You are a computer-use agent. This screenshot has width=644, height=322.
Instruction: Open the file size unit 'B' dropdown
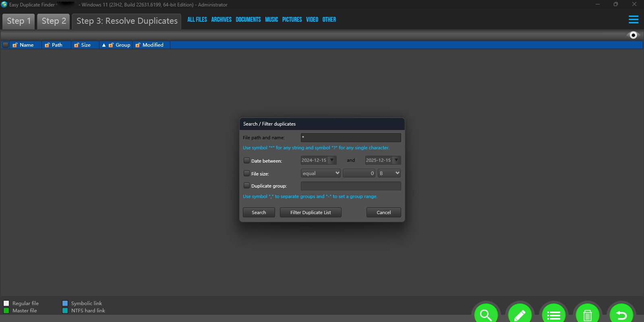click(389, 173)
